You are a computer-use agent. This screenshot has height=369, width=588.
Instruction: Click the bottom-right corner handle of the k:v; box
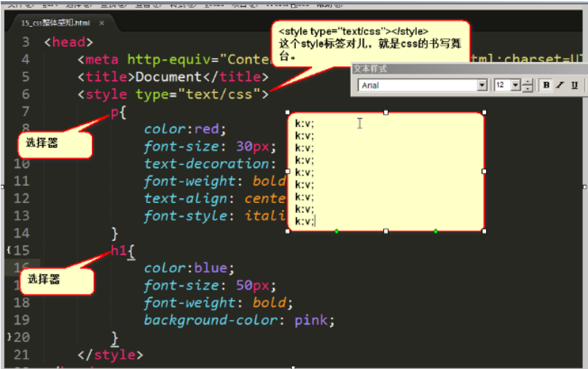point(484,231)
